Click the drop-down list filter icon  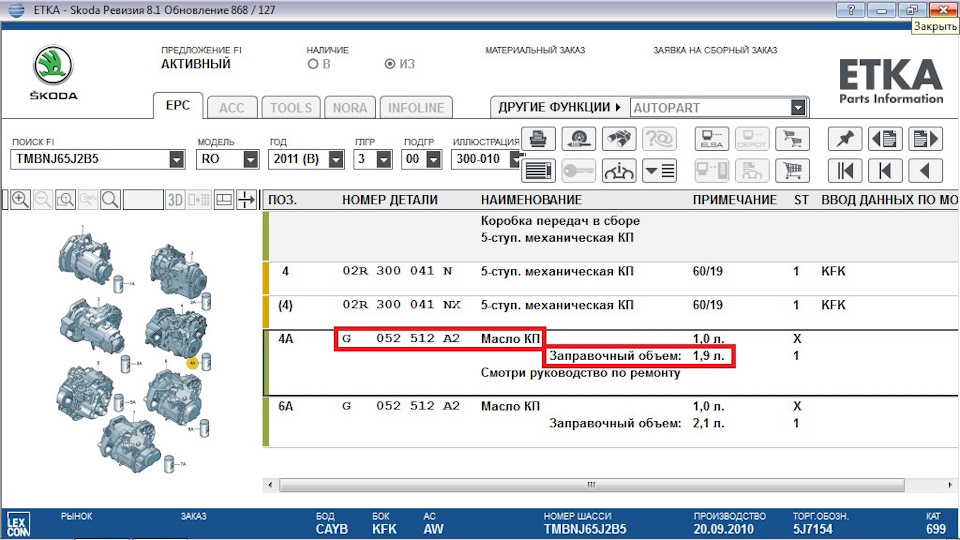pyautogui.click(x=659, y=171)
